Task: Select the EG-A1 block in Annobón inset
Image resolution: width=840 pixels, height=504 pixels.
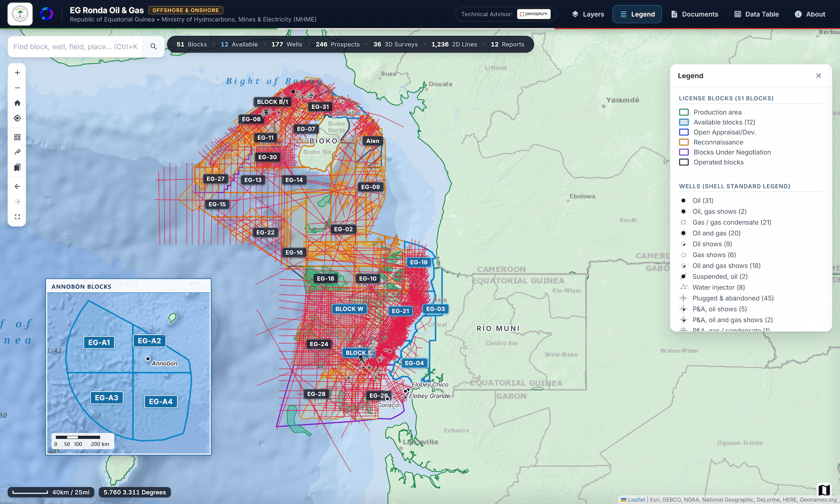Action: click(x=99, y=343)
